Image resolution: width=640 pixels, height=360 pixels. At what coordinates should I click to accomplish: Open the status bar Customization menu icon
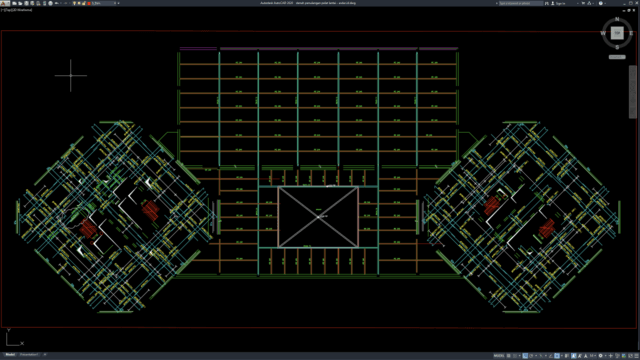(636, 356)
